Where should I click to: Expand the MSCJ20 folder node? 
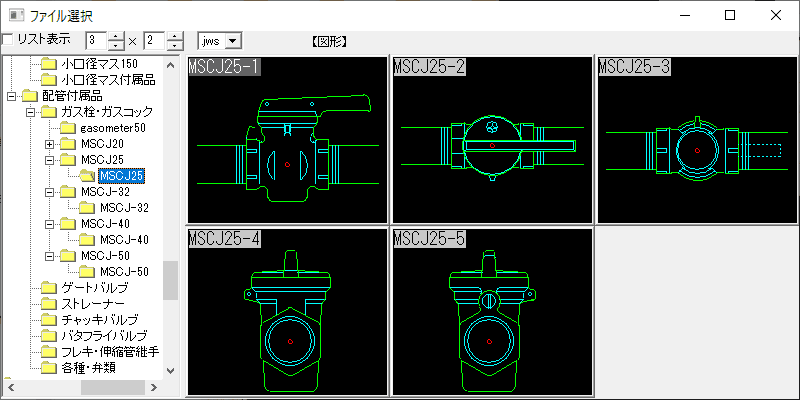tap(50, 144)
